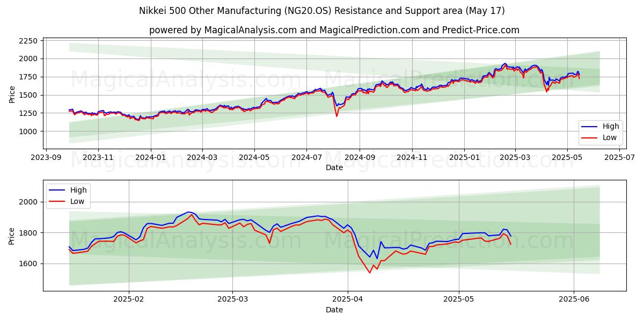Click the "Date" axis label under bottom chart
This screenshot has height=322, width=644.
click(x=334, y=310)
